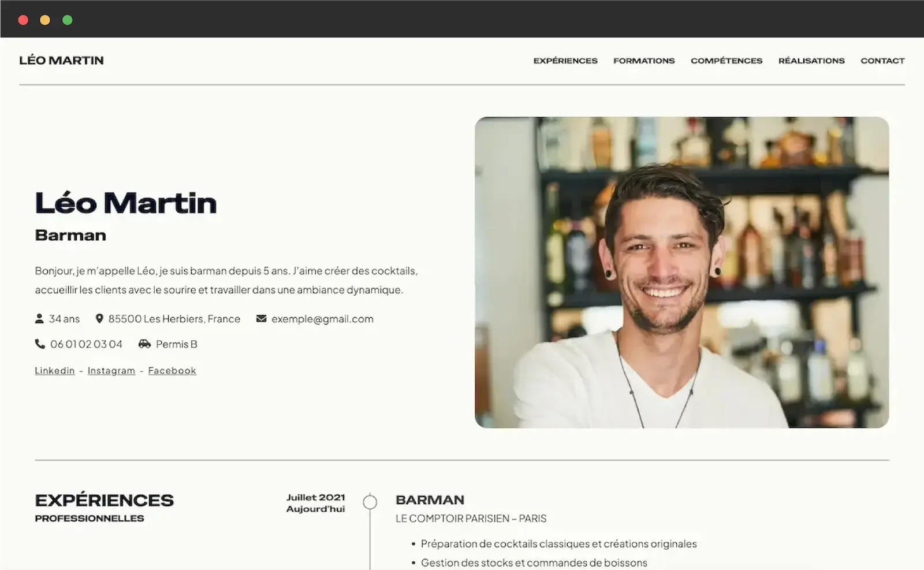Image resolution: width=924 pixels, height=570 pixels.
Task: Click the phone handset icon
Action: [40, 344]
